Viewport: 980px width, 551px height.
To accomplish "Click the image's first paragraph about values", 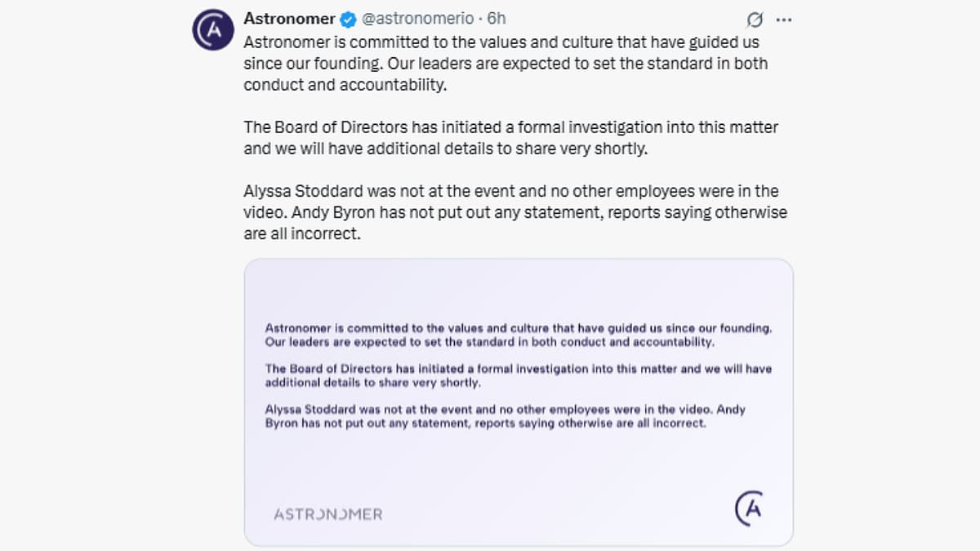I will 519,335.
